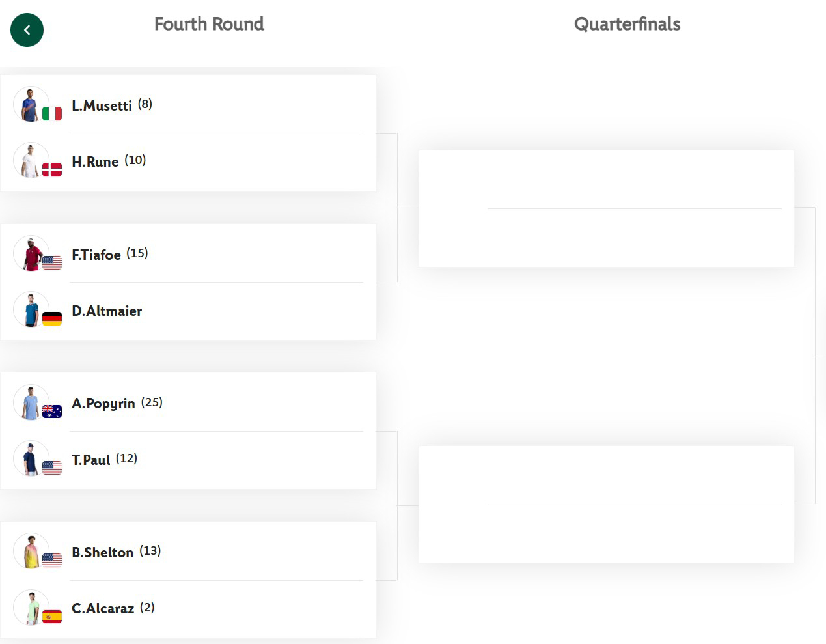Click D.Altmaier's player avatar
The height and width of the screenshot is (644, 826).
tap(31, 309)
